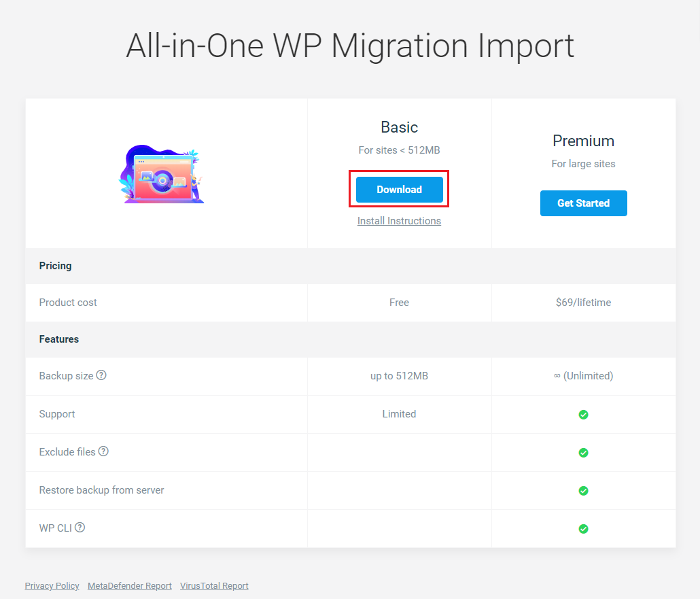This screenshot has width=700, height=599.
Task: Click the Download button under Basic
Action: (x=399, y=190)
